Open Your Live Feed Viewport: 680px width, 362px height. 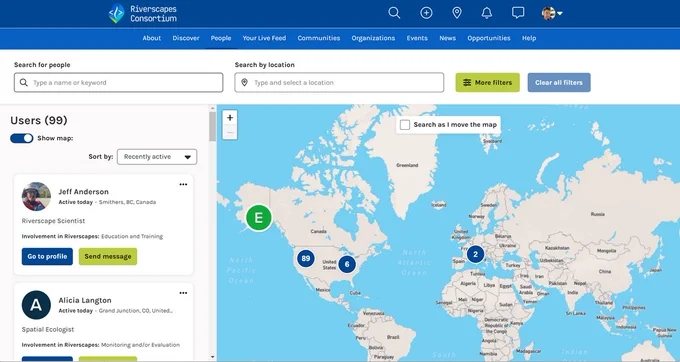[264, 38]
